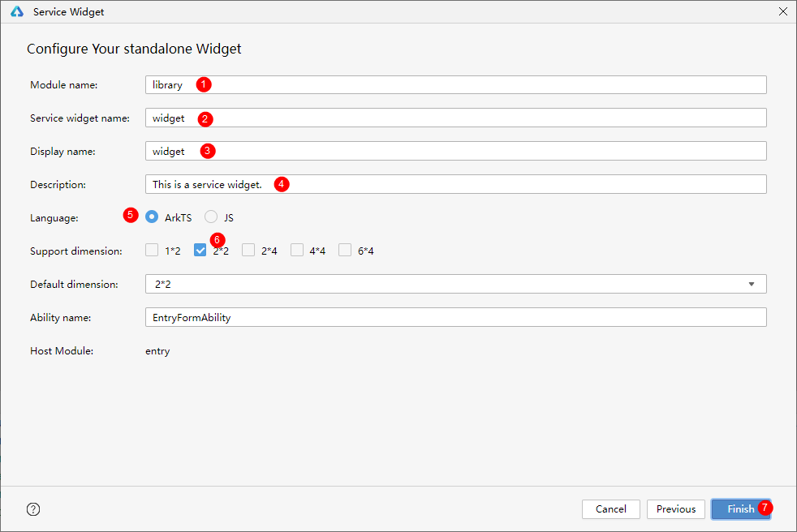Enable the 1*2 dimension checkbox
This screenshot has width=797, height=532.
(152, 251)
